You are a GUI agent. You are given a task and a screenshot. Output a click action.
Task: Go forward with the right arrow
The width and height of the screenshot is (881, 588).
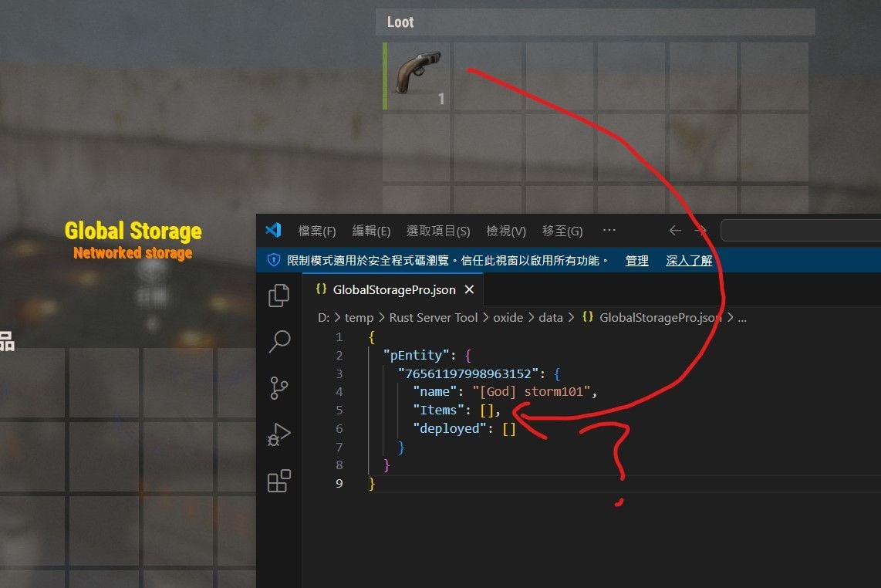[x=700, y=231]
